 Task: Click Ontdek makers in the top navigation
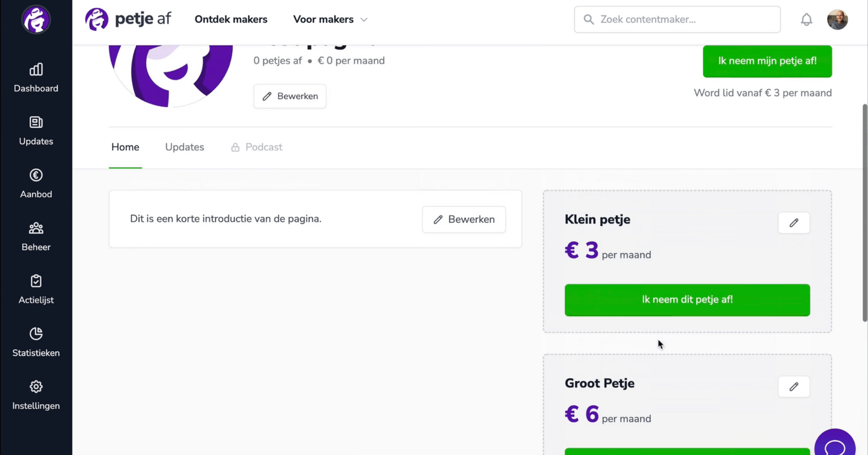[231, 19]
